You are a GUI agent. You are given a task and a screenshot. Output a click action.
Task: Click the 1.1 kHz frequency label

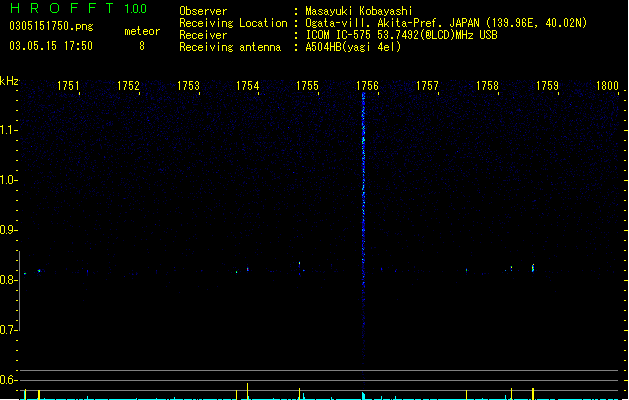coord(7,130)
